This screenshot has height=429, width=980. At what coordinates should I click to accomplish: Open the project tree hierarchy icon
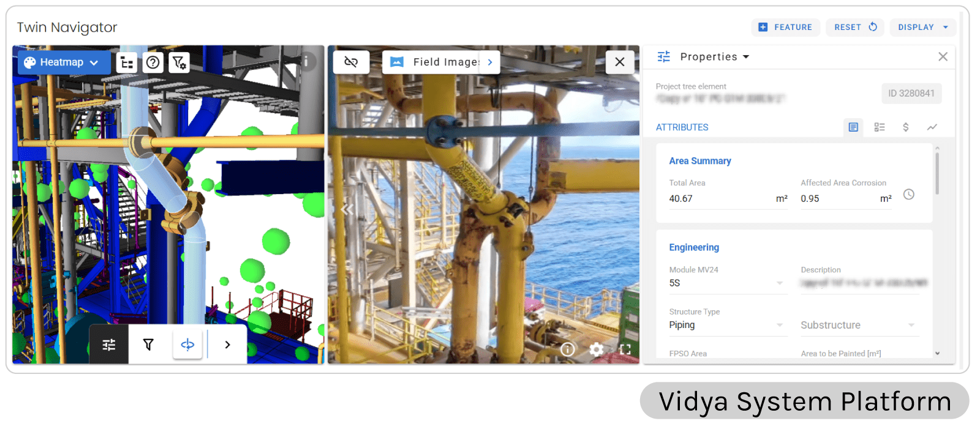tap(127, 62)
